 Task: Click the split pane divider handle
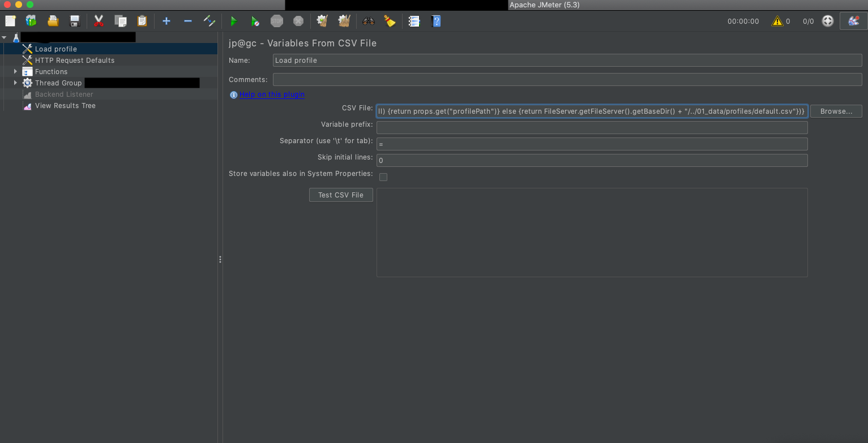click(220, 260)
